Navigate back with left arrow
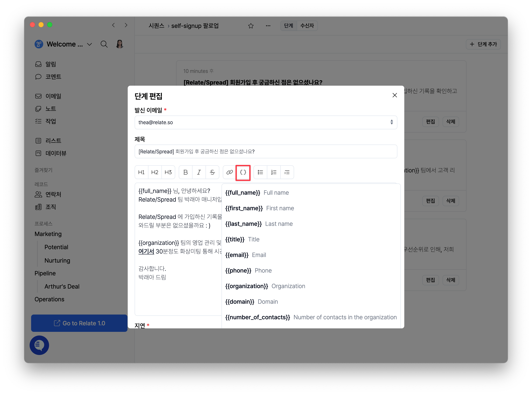 113,25
